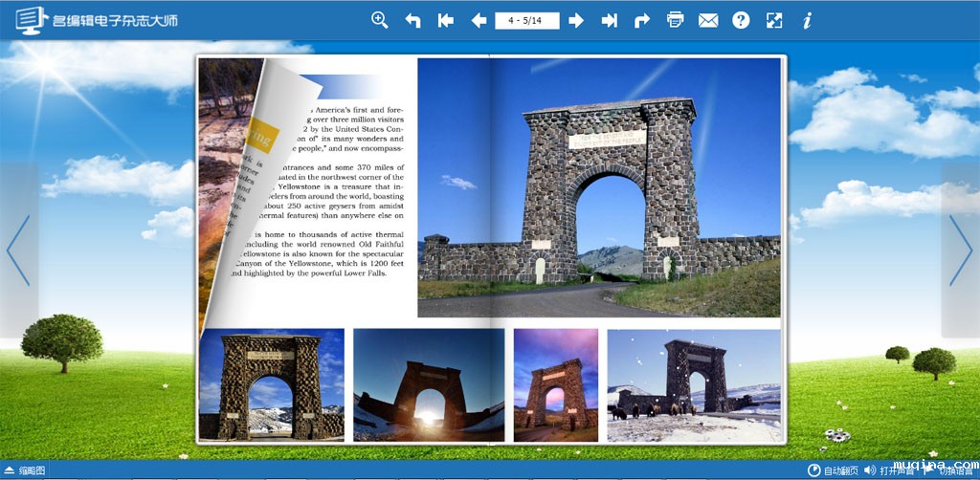Screen dimensions: 980x480
Task: Open the about info icon
Action: (x=807, y=20)
